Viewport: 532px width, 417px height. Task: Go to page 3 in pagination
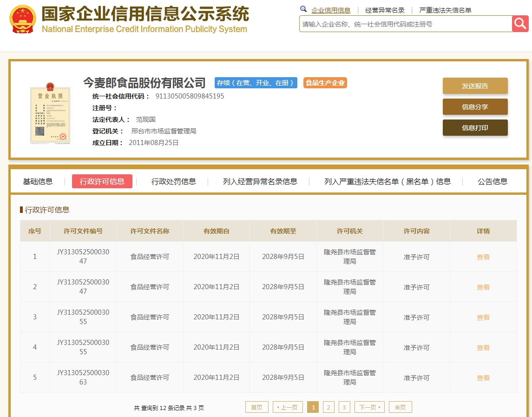click(x=344, y=407)
